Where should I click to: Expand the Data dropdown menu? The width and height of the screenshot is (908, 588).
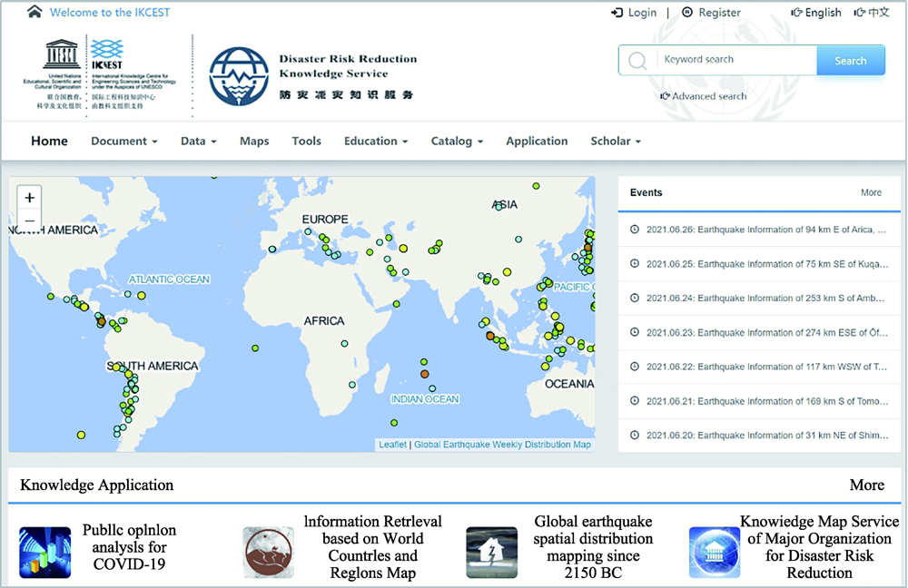tap(199, 142)
